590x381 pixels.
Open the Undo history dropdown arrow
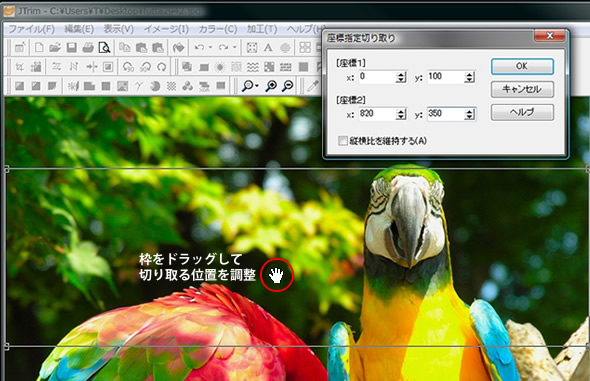[x=210, y=47]
